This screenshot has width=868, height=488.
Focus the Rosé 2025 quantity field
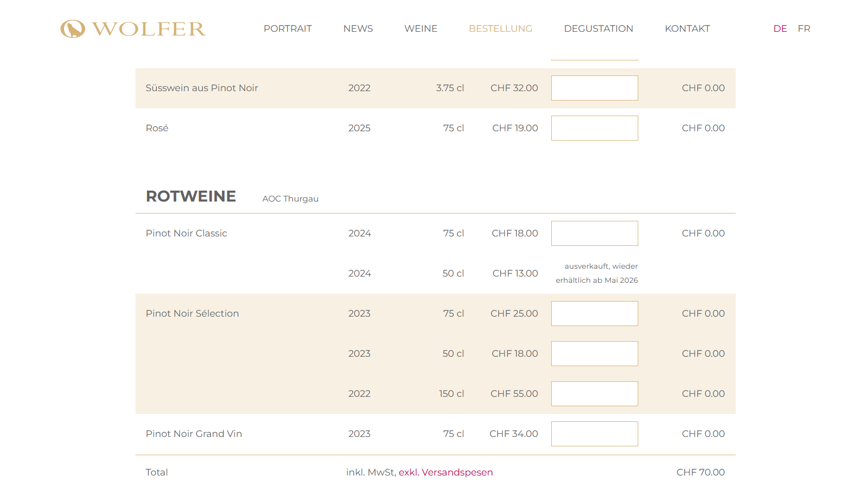tap(594, 128)
